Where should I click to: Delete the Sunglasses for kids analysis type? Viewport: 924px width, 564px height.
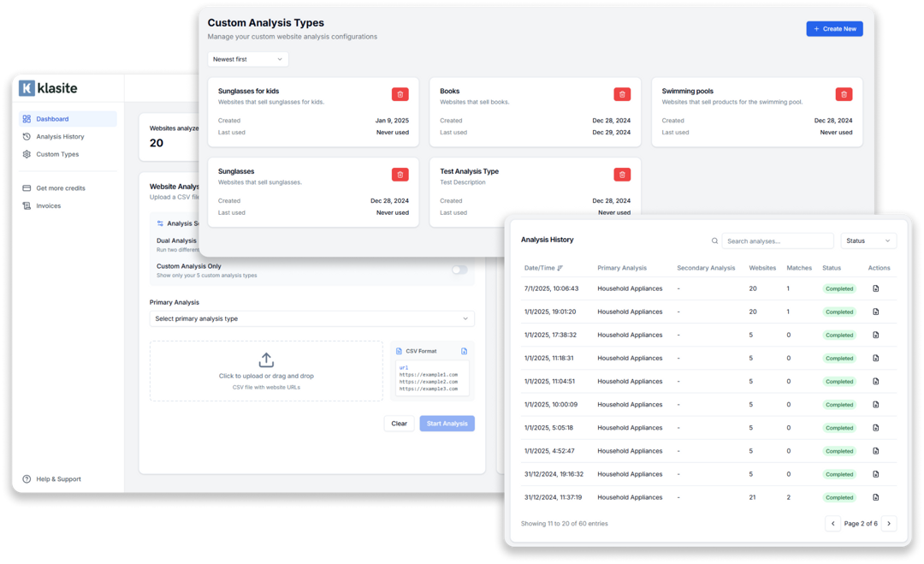point(400,94)
